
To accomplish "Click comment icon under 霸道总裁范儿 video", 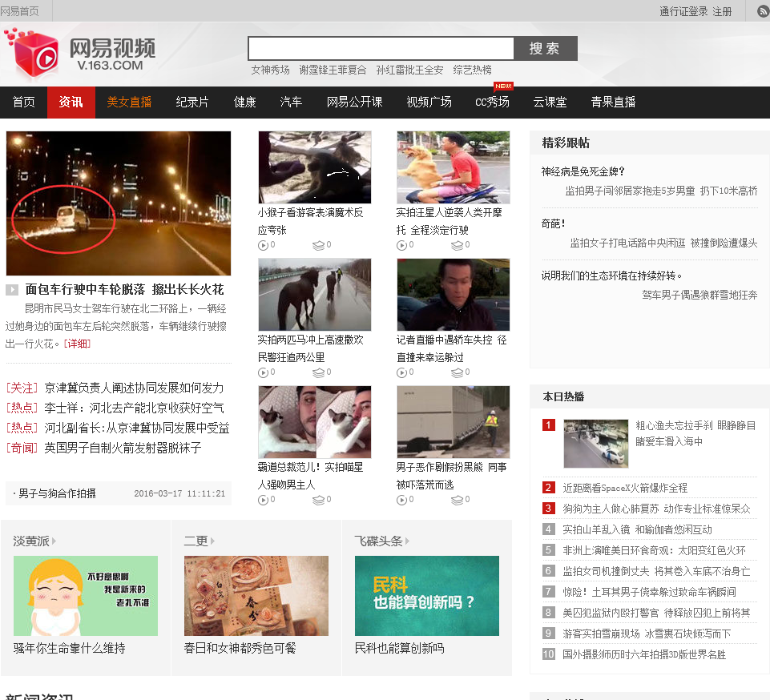I will click(x=318, y=500).
